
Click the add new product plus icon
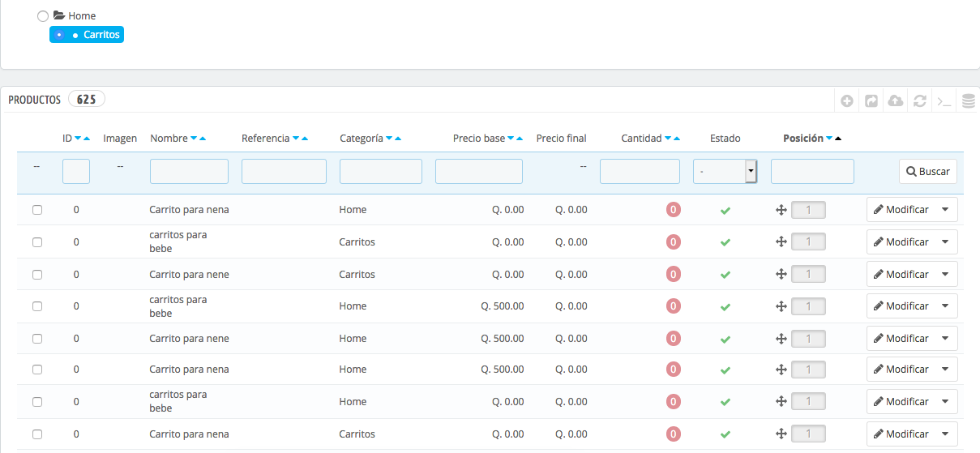(x=847, y=101)
